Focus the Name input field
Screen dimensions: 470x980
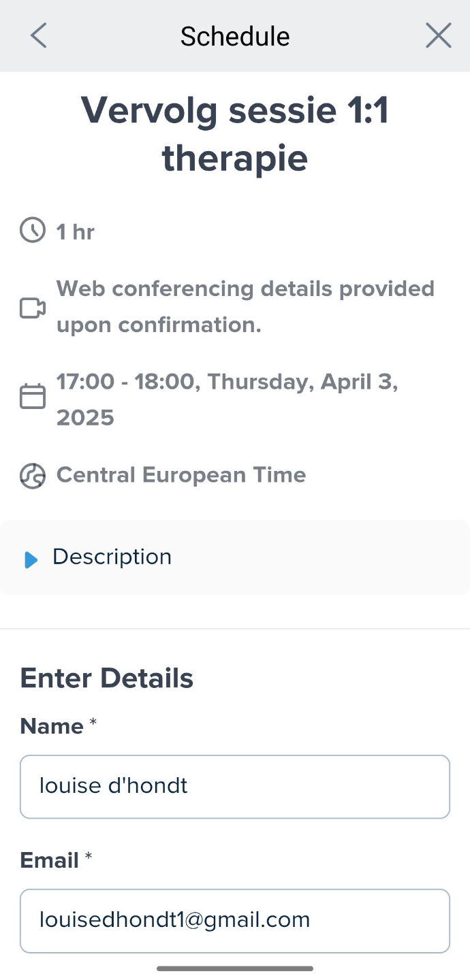(235, 786)
